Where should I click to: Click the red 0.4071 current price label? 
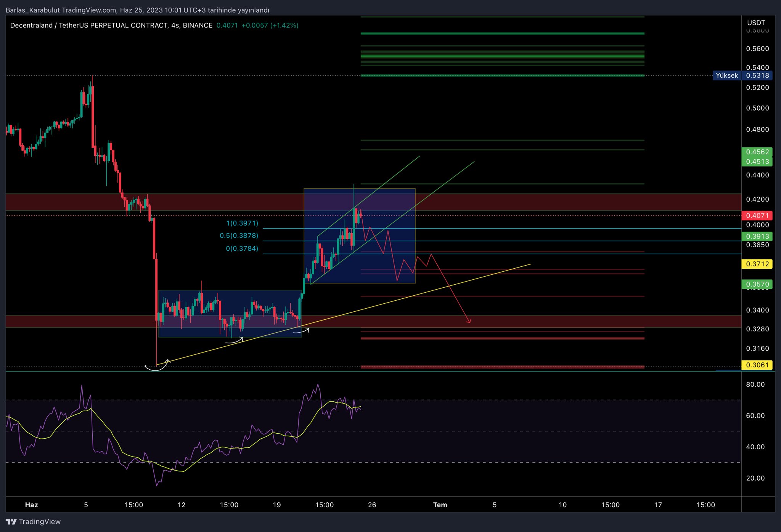[757, 216]
